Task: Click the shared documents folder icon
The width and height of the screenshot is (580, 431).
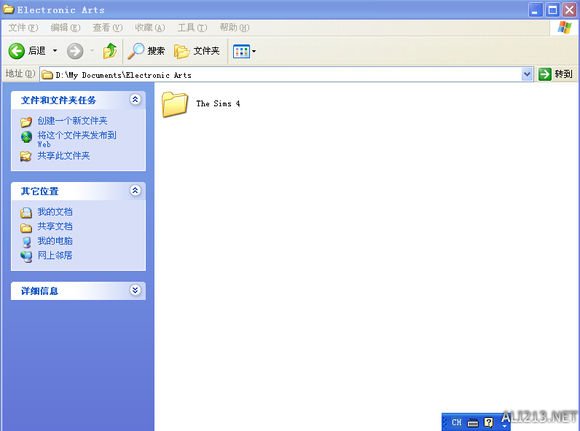Action: pyautogui.click(x=26, y=228)
